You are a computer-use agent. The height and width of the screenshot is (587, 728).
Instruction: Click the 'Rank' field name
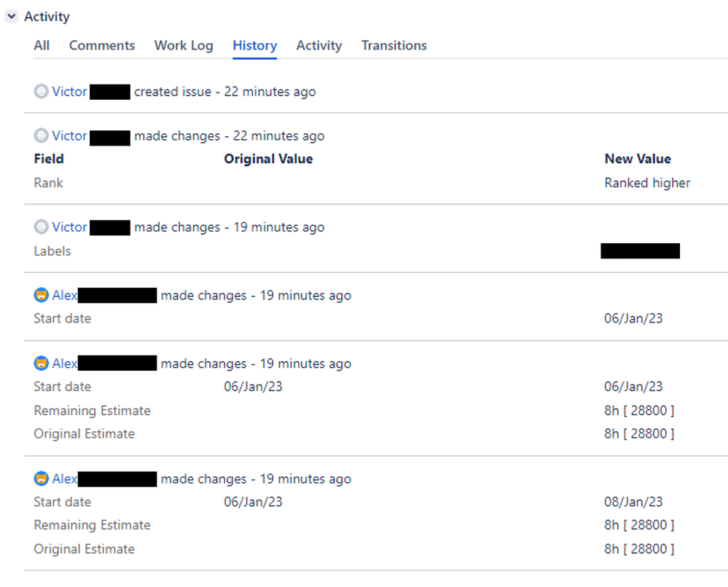tap(48, 183)
